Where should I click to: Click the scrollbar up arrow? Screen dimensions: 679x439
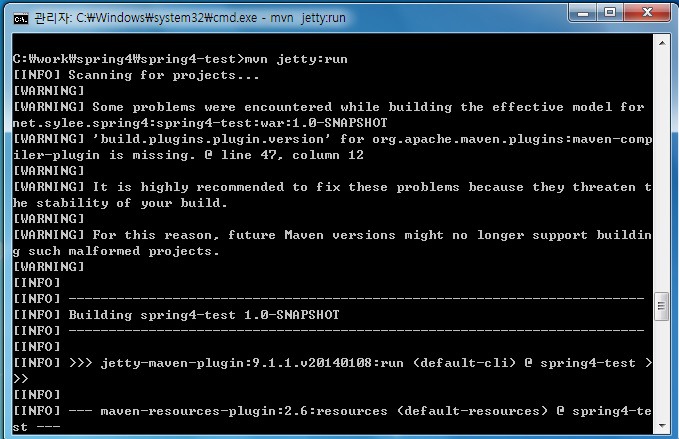click(x=660, y=42)
